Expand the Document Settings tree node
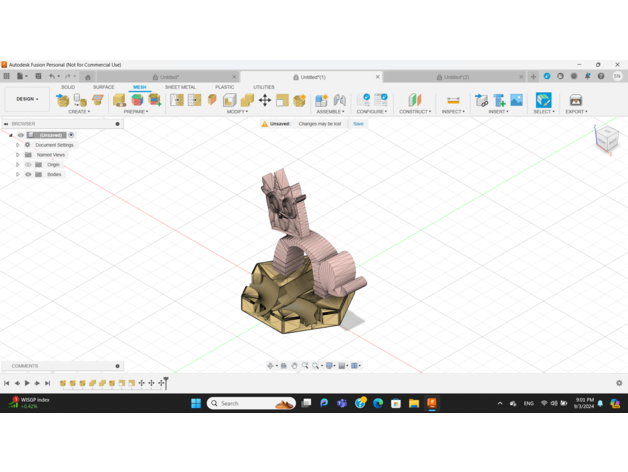This screenshot has width=628, height=472. coord(17,145)
